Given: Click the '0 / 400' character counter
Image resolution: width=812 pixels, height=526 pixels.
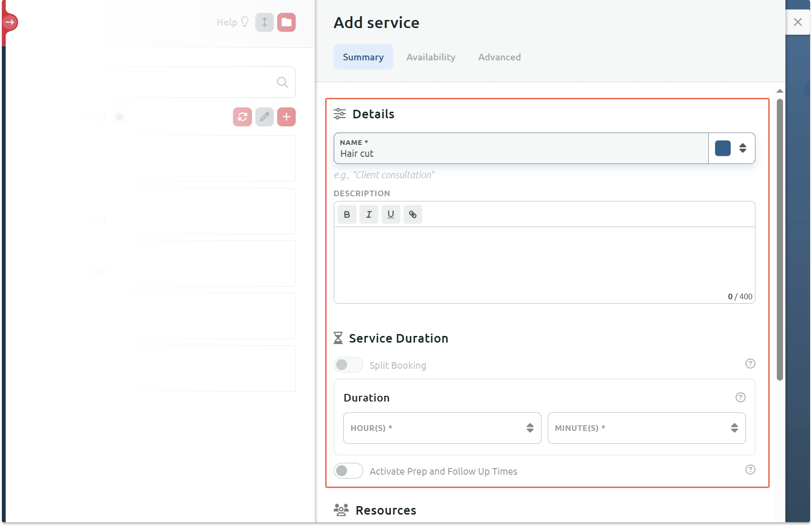Looking at the screenshot, I should [740, 296].
